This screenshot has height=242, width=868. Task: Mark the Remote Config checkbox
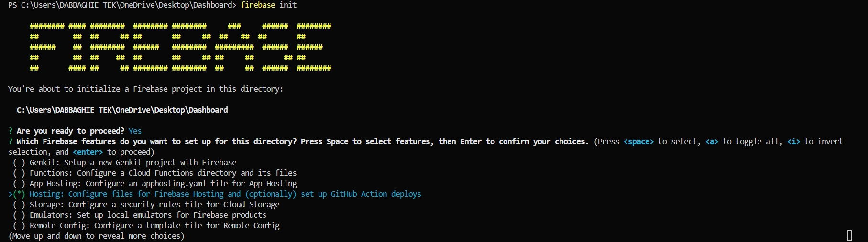click(19, 225)
